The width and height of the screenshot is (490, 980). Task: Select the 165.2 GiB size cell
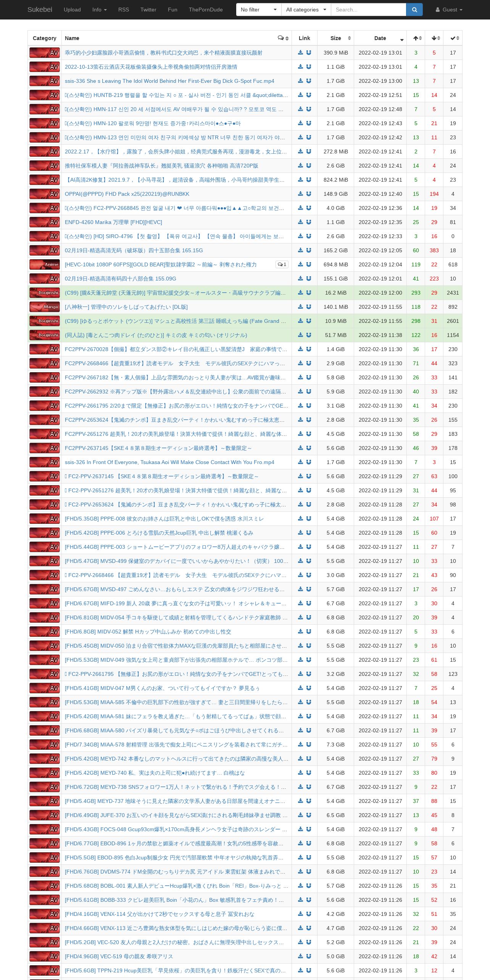point(335,250)
